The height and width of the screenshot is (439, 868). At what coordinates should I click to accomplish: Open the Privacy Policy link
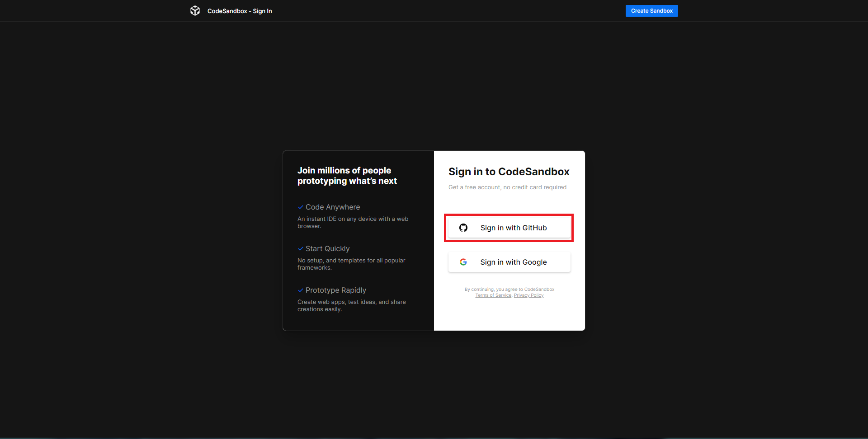pos(528,295)
